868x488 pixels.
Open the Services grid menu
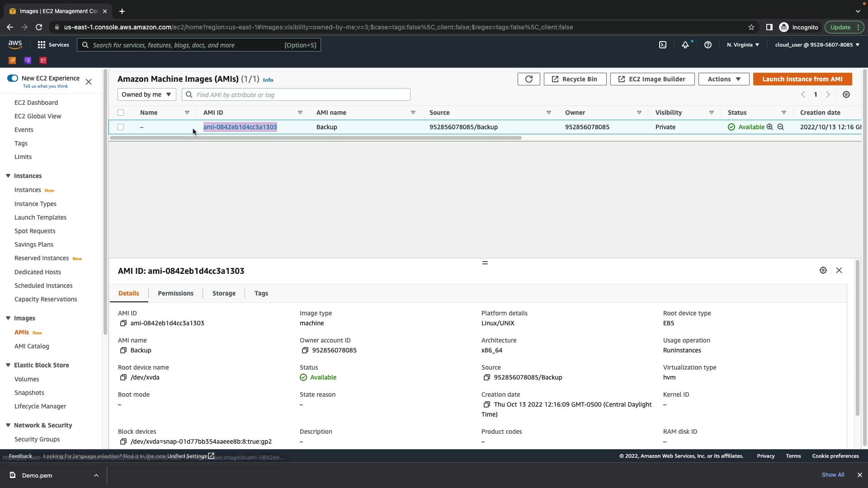[53, 45]
